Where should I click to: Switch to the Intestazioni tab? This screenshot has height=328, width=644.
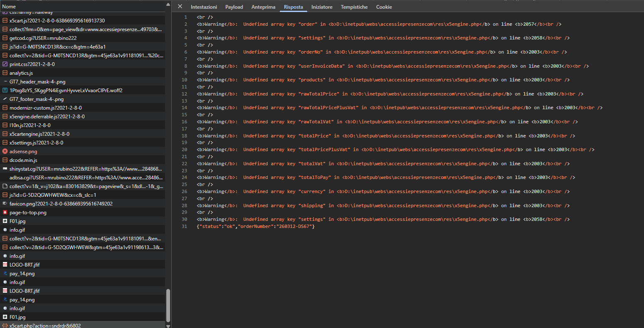click(204, 7)
